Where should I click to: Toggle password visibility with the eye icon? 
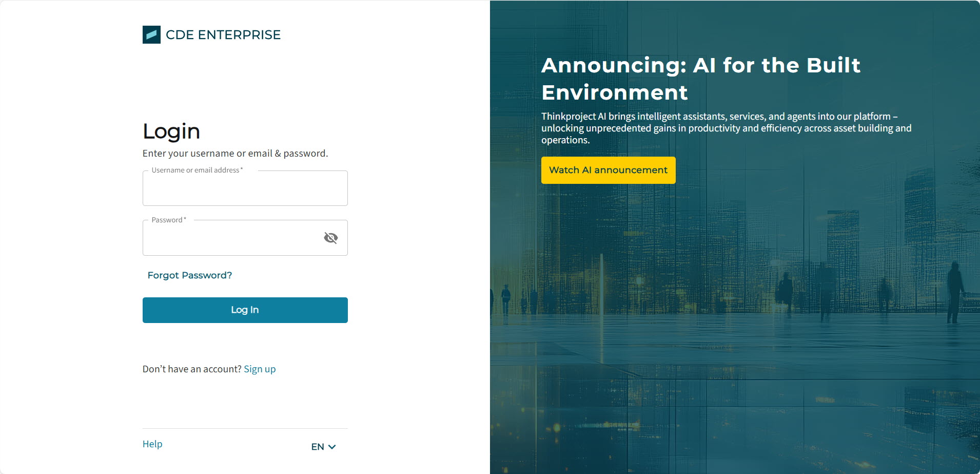point(331,238)
